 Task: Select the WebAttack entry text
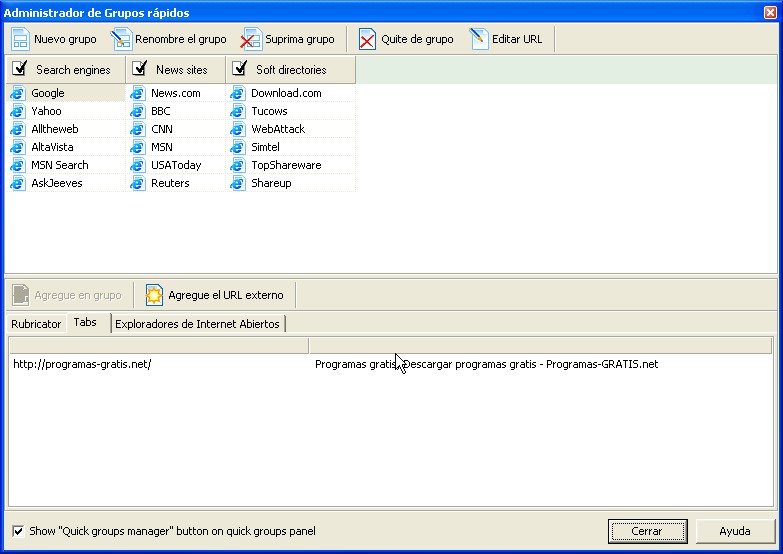point(278,129)
